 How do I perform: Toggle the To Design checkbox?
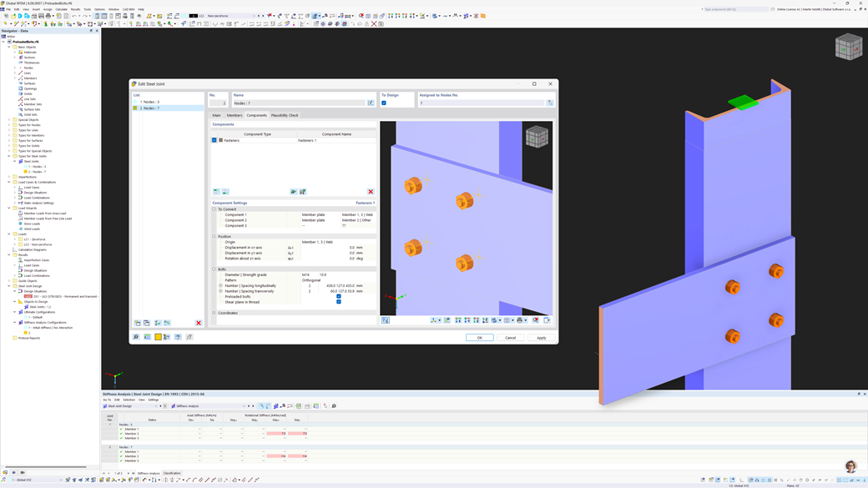tap(384, 103)
